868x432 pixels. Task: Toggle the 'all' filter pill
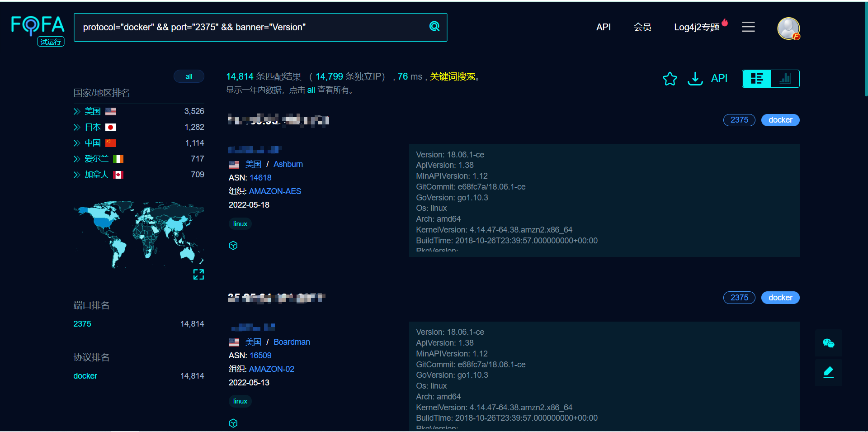click(x=189, y=76)
